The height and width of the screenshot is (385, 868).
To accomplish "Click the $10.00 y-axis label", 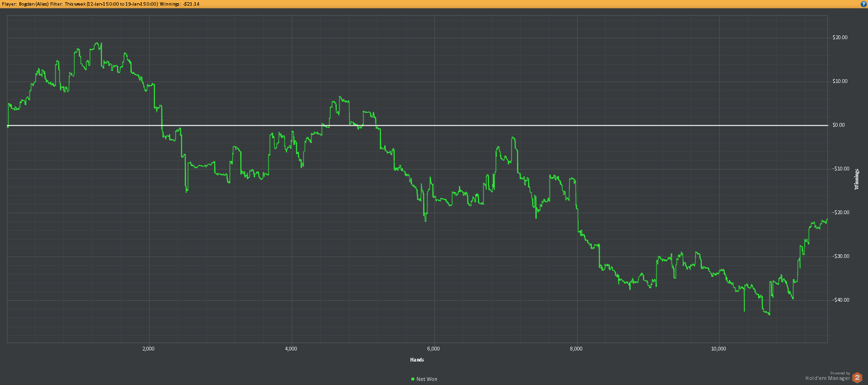I will pyautogui.click(x=840, y=82).
